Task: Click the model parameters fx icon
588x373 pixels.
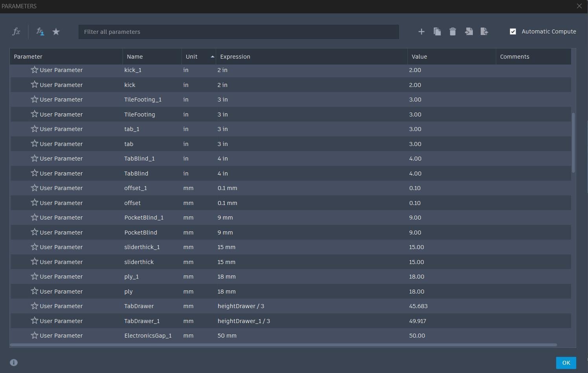Action: tap(16, 31)
